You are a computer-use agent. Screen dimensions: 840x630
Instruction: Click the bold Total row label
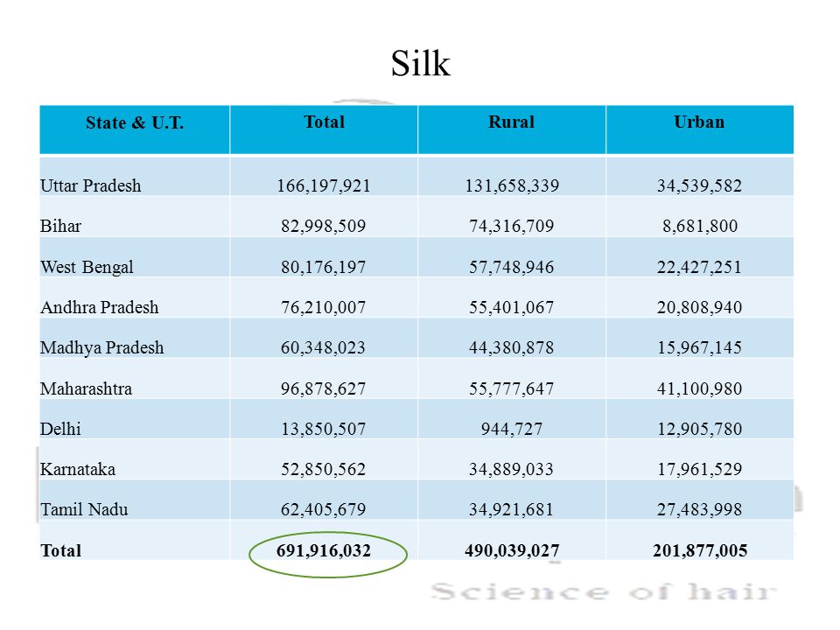tap(60, 550)
